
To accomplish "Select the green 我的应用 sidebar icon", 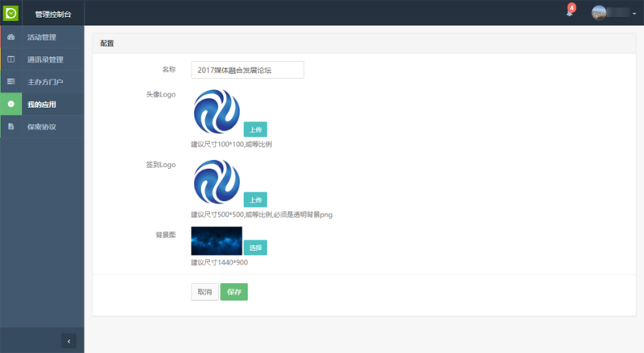I will pos(10,104).
